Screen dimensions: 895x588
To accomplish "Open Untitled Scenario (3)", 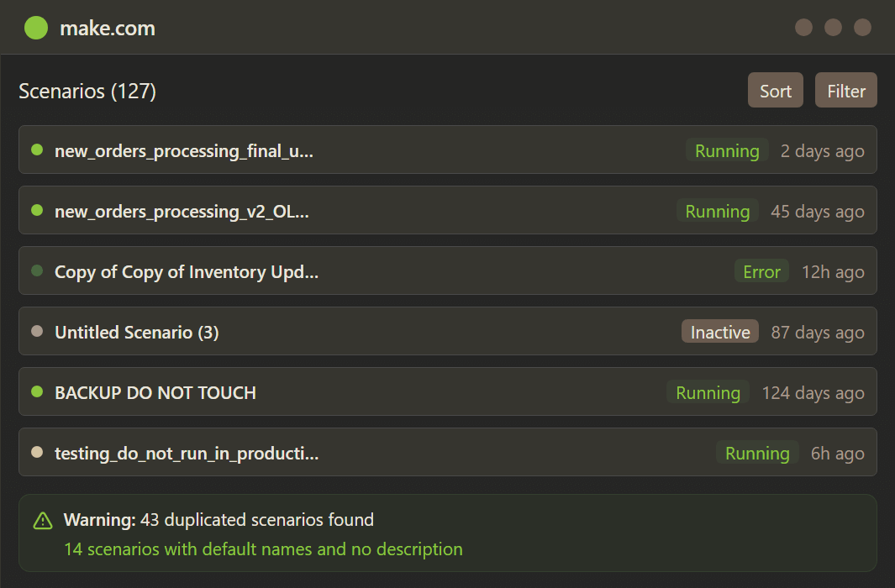I will [447, 331].
